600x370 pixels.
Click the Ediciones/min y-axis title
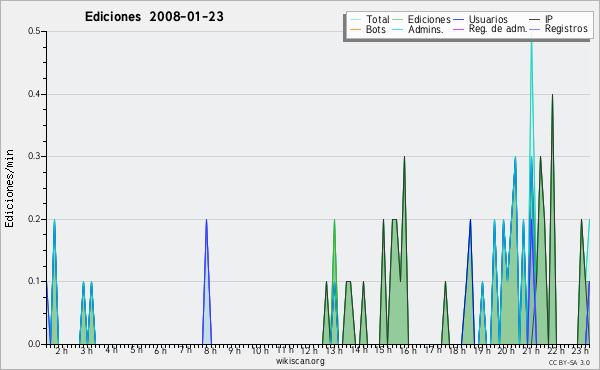[x=9, y=188]
